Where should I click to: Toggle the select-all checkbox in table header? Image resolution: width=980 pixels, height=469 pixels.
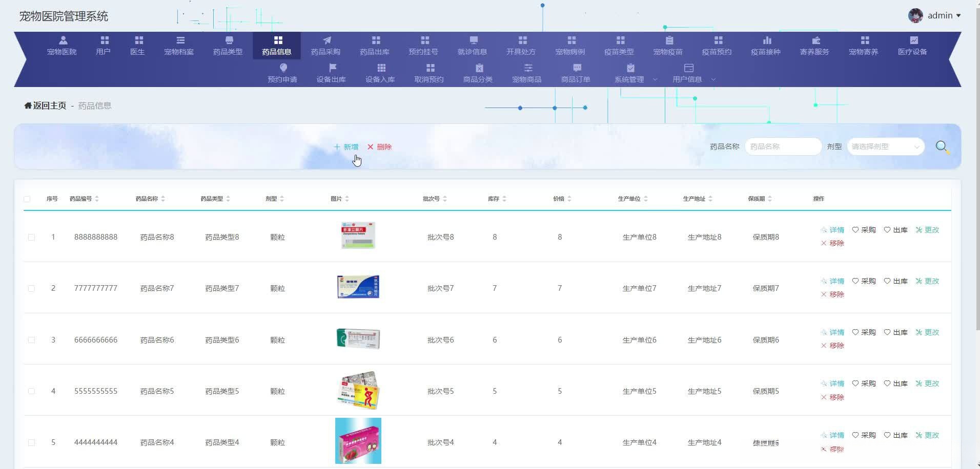pyautogui.click(x=27, y=199)
